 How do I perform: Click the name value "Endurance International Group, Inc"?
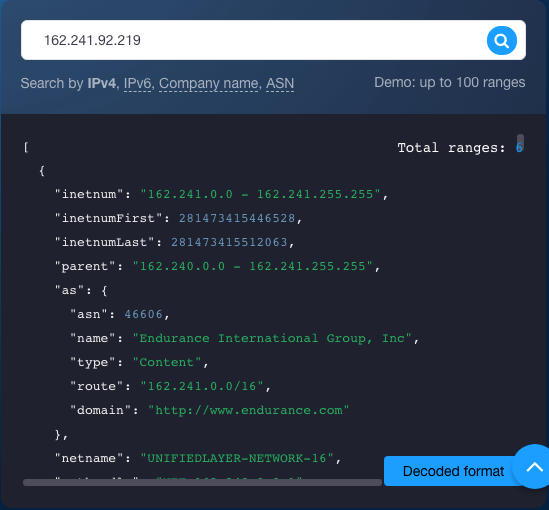click(x=272, y=338)
